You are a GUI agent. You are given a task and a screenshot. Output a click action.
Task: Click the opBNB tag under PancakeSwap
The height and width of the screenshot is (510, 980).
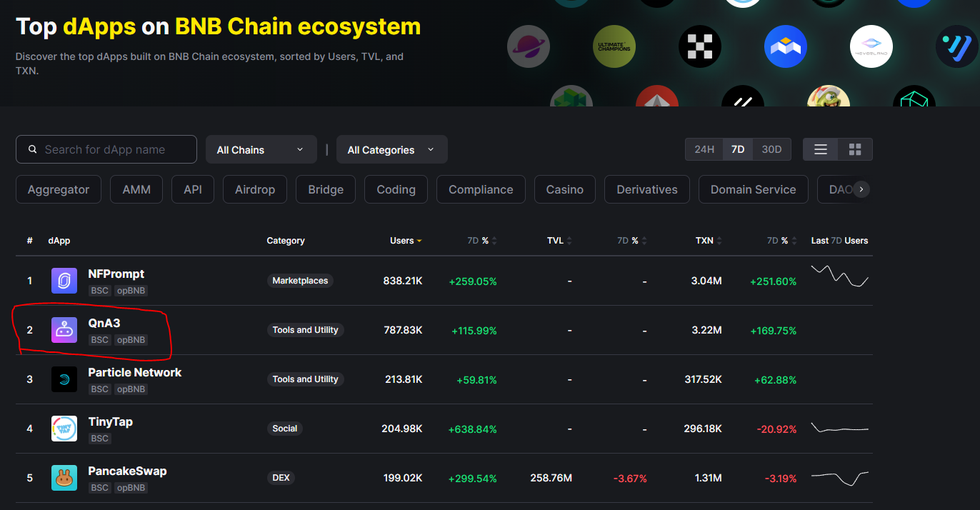point(131,488)
